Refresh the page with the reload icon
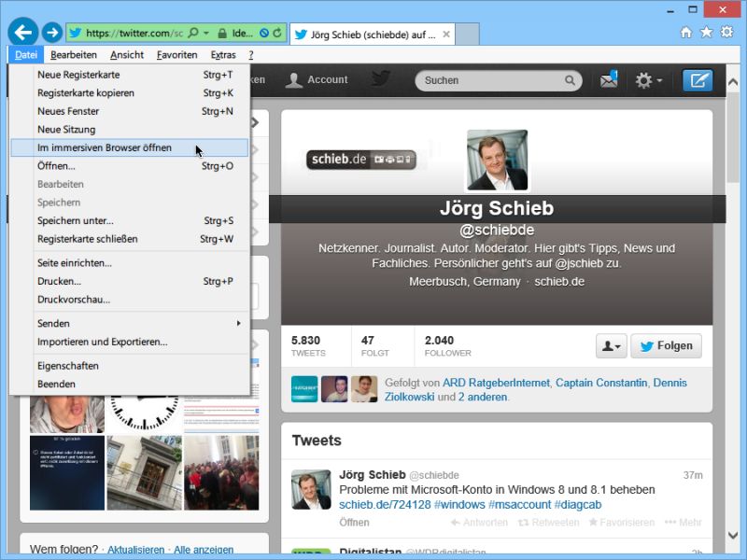This screenshot has height=560, width=747. (277, 33)
